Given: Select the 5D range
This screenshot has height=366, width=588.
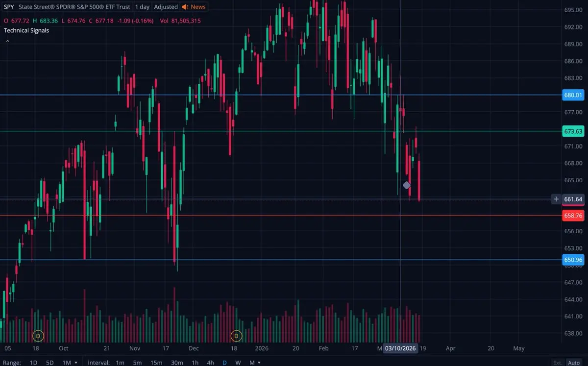Looking at the screenshot, I should [x=50, y=363].
